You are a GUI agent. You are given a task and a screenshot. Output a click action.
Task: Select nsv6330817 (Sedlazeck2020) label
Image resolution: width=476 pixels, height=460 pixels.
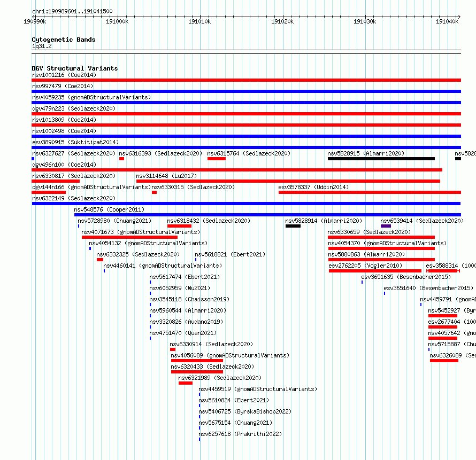point(74,176)
